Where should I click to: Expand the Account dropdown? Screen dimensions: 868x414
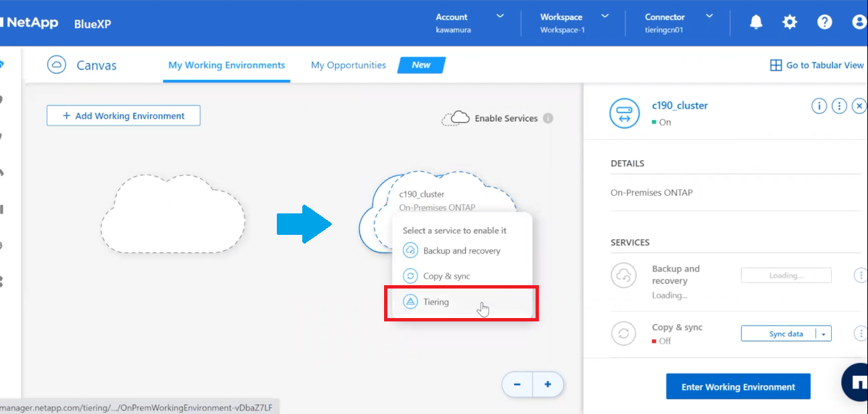[x=500, y=16]
